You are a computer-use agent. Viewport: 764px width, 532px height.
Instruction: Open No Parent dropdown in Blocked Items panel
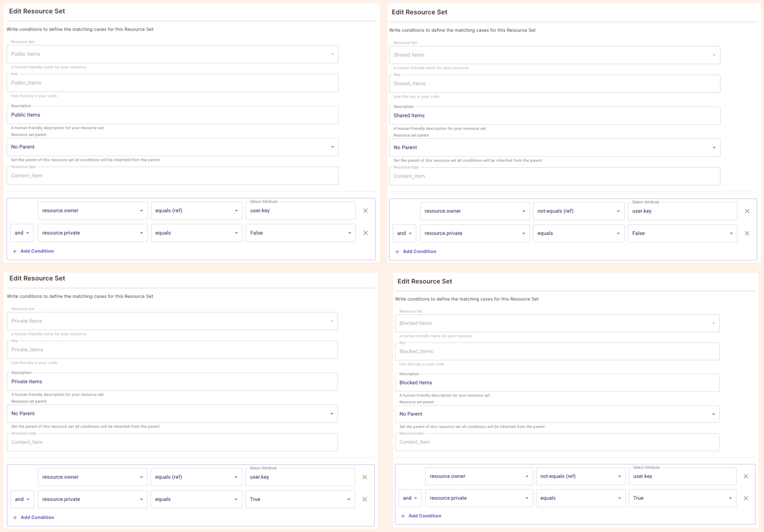pos(557,414)
